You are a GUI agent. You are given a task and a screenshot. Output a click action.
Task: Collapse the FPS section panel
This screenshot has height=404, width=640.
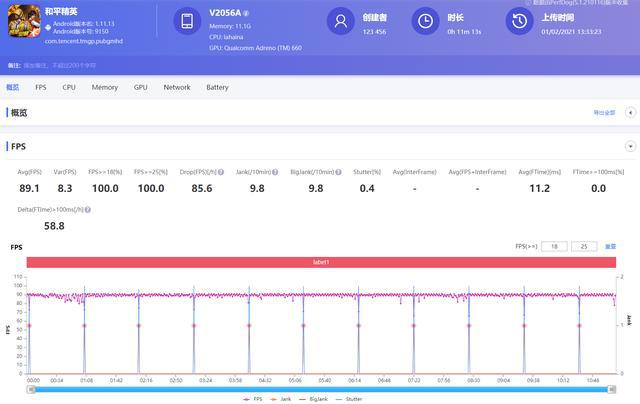pyautogui.click(x=630, y=146)
